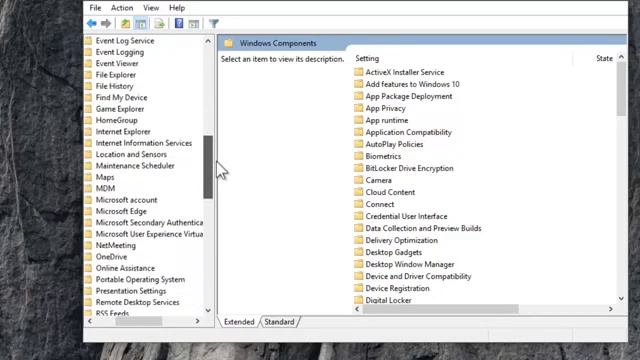Switch to the Extended tab
Image resolution: width=640 pixels, height=360 pixels.
[239, 322]
